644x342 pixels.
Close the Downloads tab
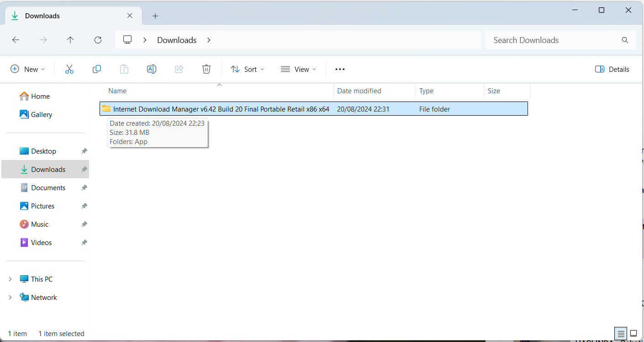[x=130, y=16]
